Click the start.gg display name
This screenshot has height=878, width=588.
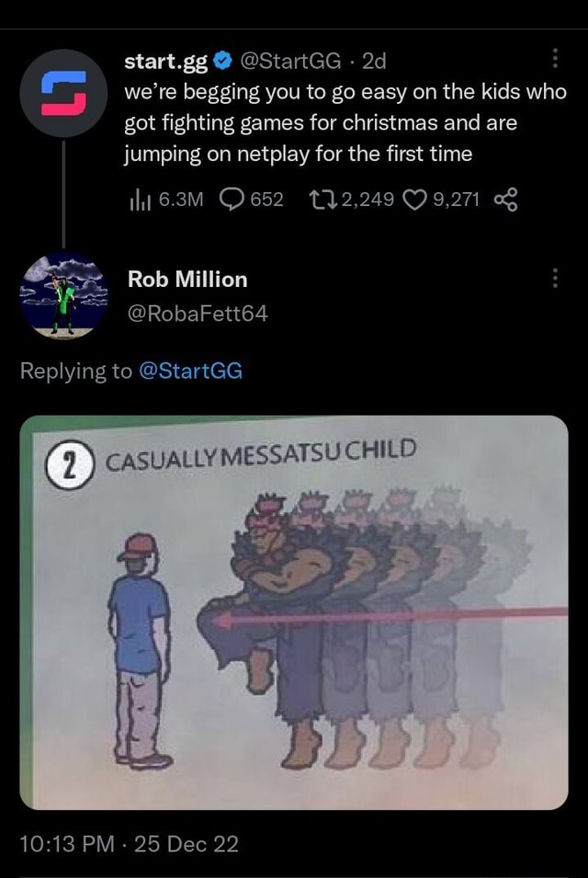[x=167, y=63]
